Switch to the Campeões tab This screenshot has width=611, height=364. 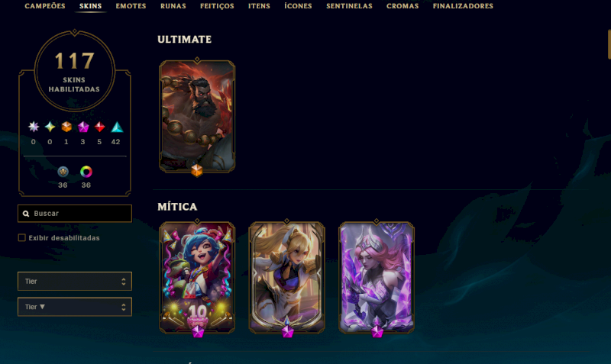tap(45, 6)
